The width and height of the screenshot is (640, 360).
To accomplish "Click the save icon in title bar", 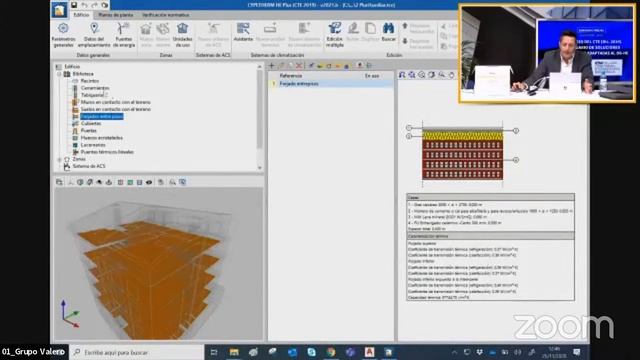I will [x=74, y=5].
